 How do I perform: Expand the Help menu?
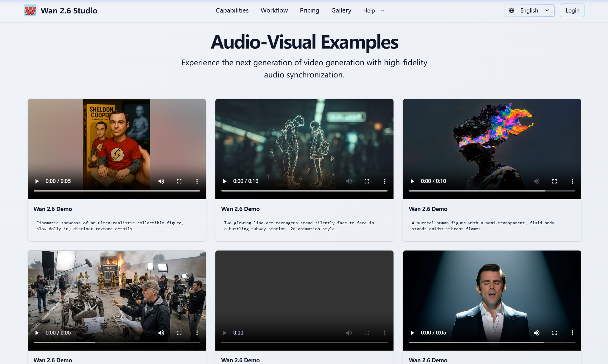tap(374, 10)
